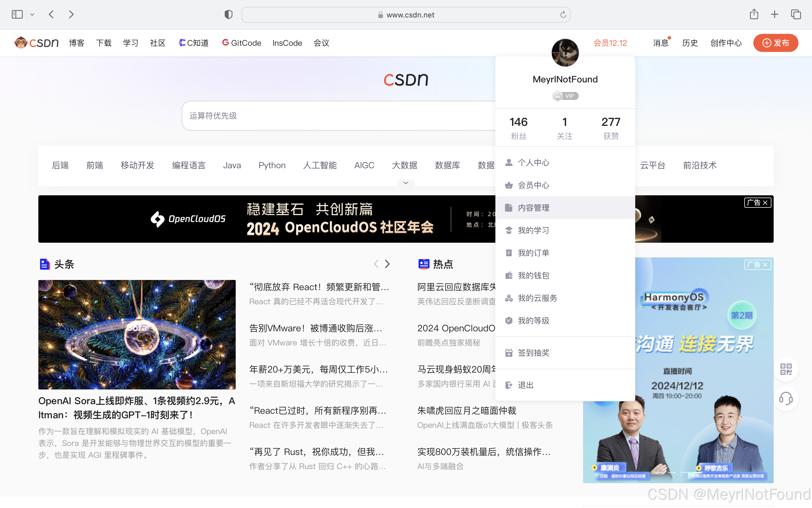Open the OpenAI Sora上线即炸服 headline
812x508 pixels.
click(x=137, y=408)
